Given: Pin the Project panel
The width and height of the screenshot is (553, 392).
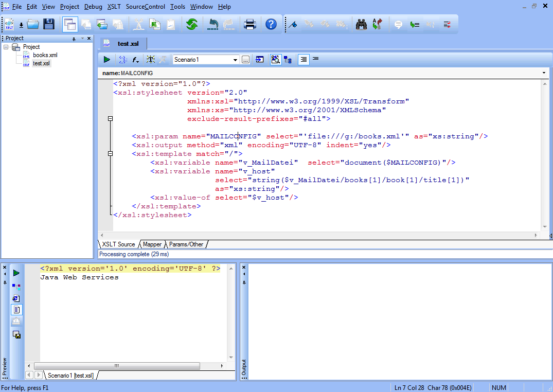Looking at the screenshot, I should click(x=74, y=39).
